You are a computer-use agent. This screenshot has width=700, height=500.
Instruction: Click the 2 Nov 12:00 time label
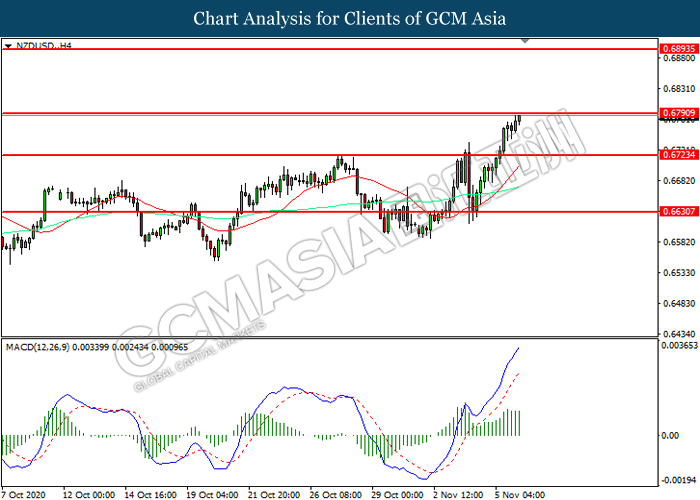click(458, 495)
